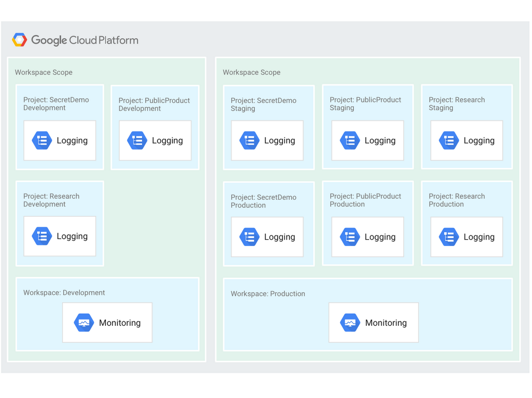Click the Project: PublicProduct Staging label
The width and height of the screenshot is (532, 398).
pos(365,104)
